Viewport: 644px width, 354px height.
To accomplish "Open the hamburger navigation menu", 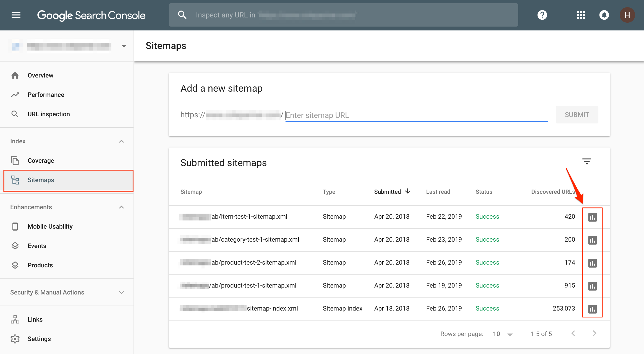I will (16, 15).
